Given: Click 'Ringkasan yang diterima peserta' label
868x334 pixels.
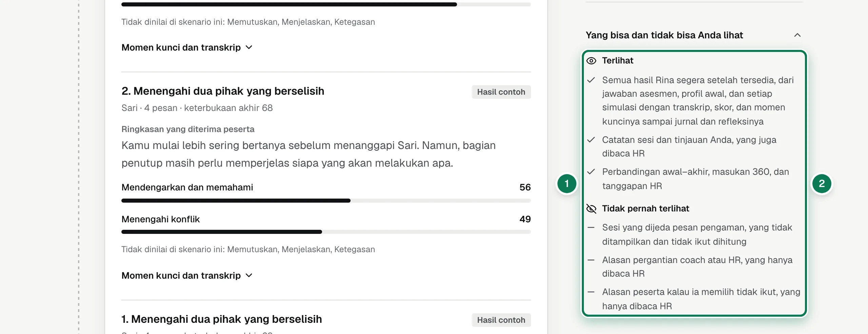Looking at the screenshot, I should tap(188, 129).
